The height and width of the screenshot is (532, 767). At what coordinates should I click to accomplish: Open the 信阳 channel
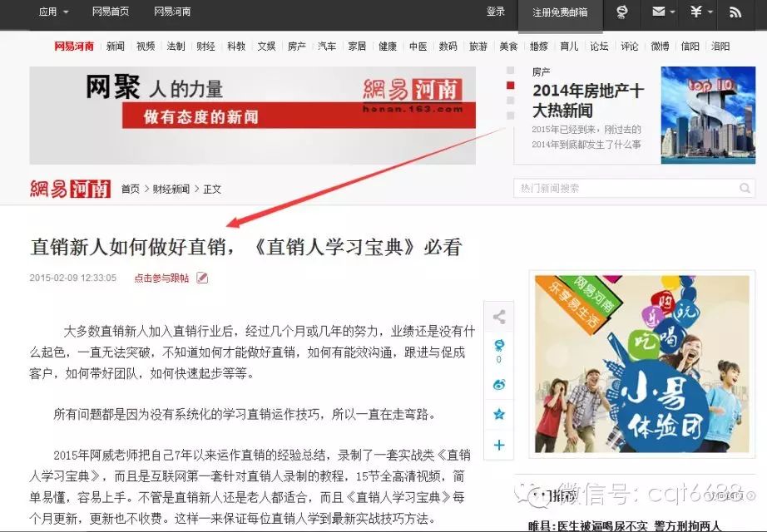(x=690, y=47)
